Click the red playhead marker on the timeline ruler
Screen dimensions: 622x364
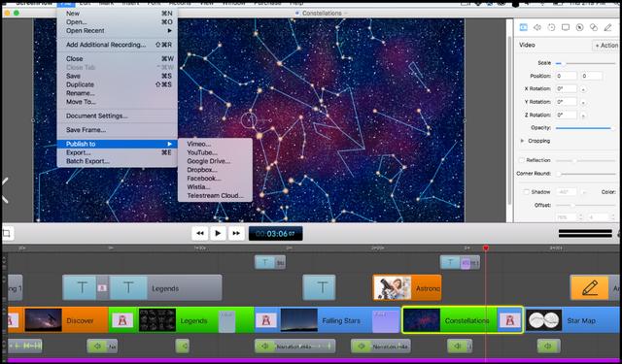tap(486, 248)
